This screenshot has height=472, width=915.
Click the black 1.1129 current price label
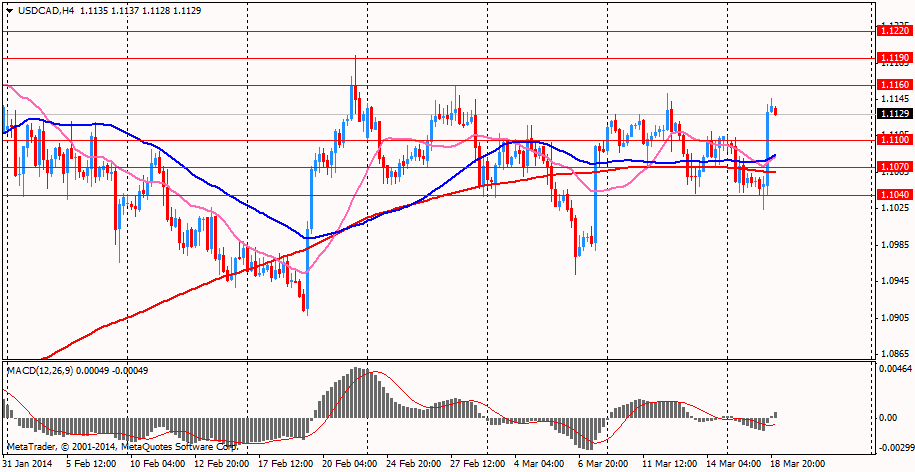tap(892, 114)
